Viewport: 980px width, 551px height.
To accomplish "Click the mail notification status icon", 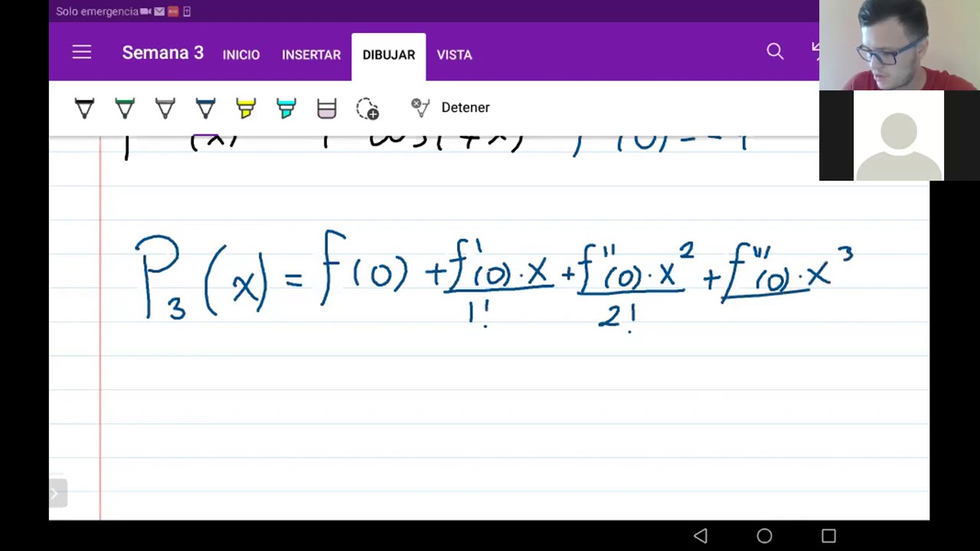I will pyautogui.click(x=159, y=11).
